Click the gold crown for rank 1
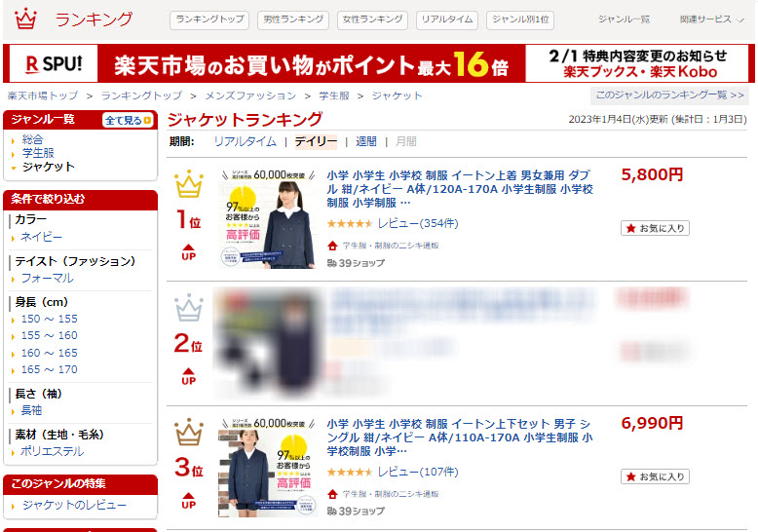Viewport: 758px width, 532px height. tap(189, 184)
